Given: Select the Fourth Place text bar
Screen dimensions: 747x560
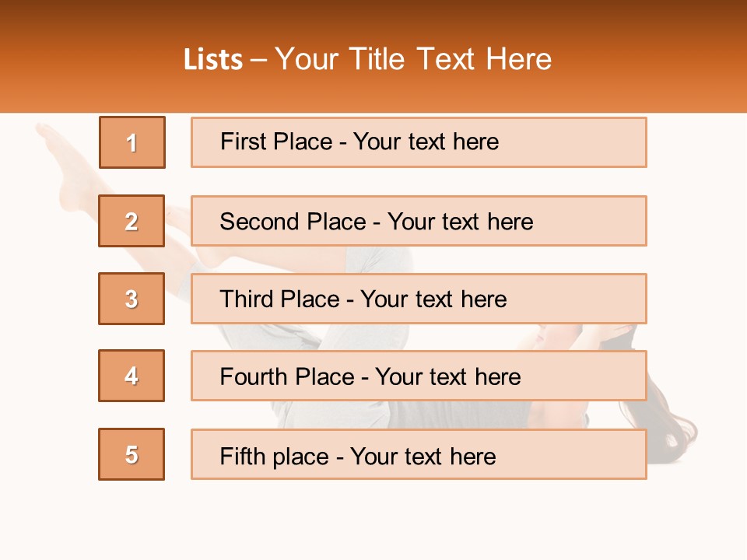Looking at the screenshot, I should click(419, 376).
